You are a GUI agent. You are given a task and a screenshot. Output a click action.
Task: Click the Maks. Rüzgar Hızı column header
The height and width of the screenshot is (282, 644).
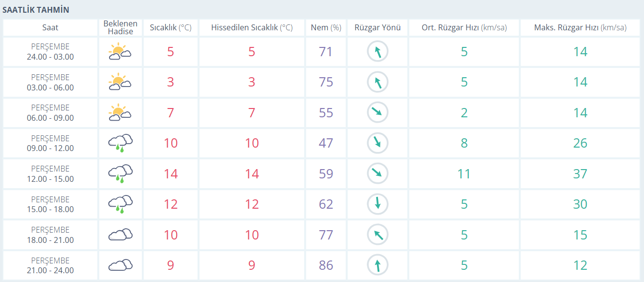(x=580, y=28)
